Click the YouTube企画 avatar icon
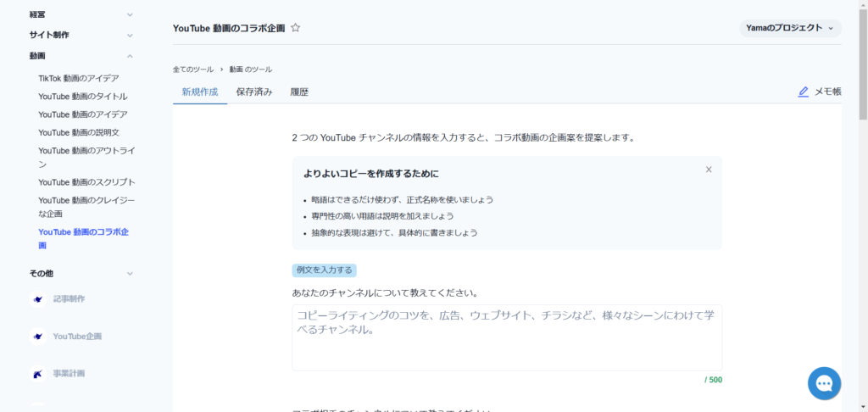Screen dimensions: 868x412 [37, 337]
